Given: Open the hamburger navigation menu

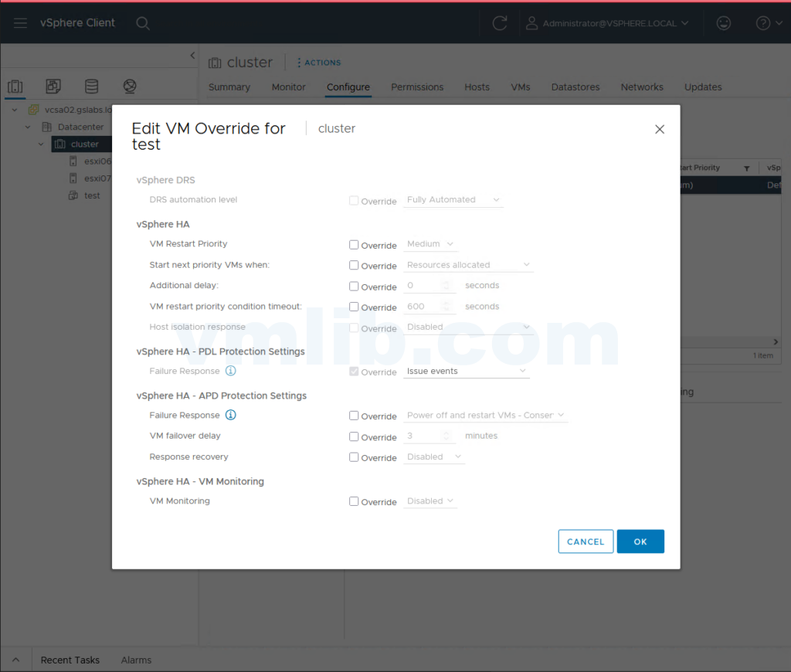Looking at the screenshot, I should coord(20,22).
